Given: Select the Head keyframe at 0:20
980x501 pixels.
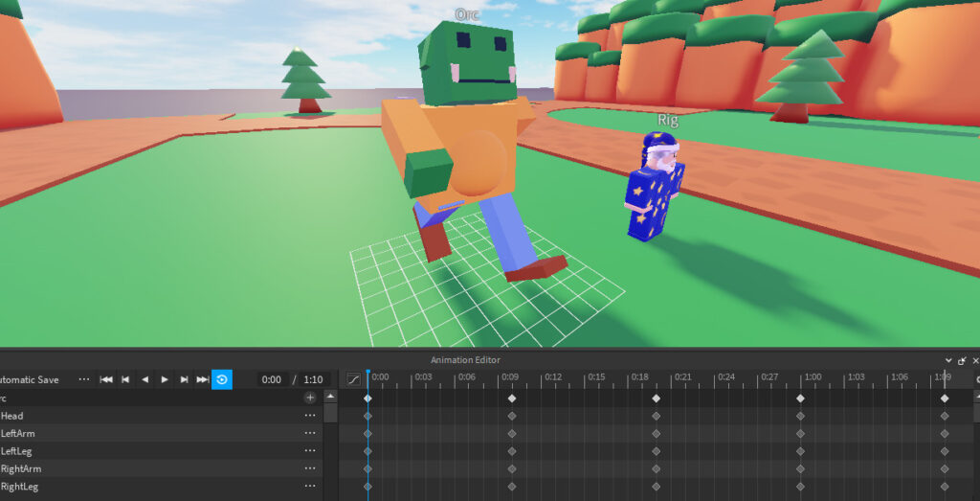Looking at the screenshot, I should 657,416.
